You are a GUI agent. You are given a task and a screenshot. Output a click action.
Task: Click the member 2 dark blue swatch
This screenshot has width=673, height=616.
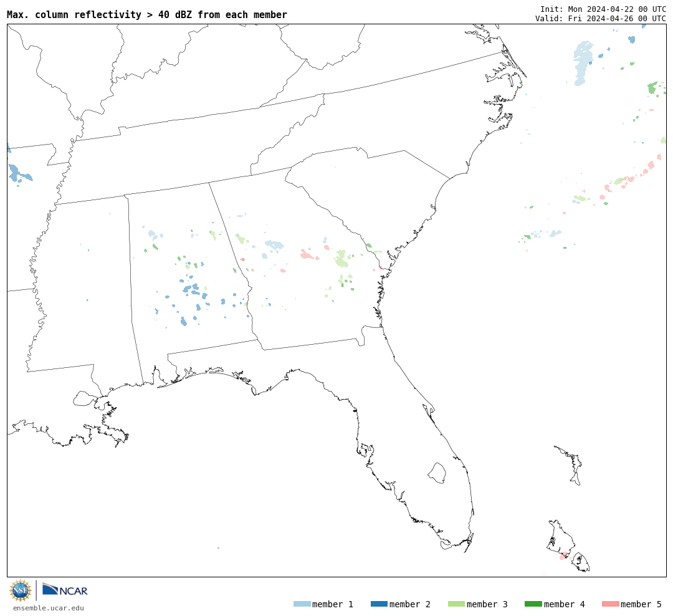point(379,604)
